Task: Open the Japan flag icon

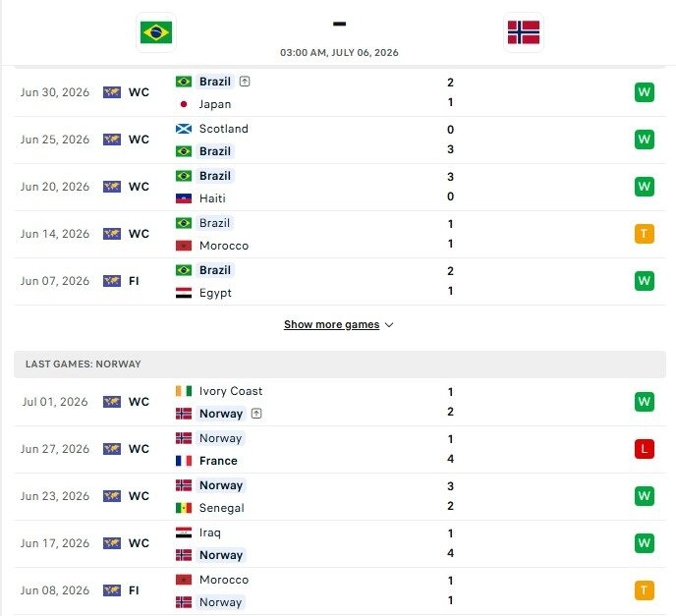Action: [x=184, y=104]
